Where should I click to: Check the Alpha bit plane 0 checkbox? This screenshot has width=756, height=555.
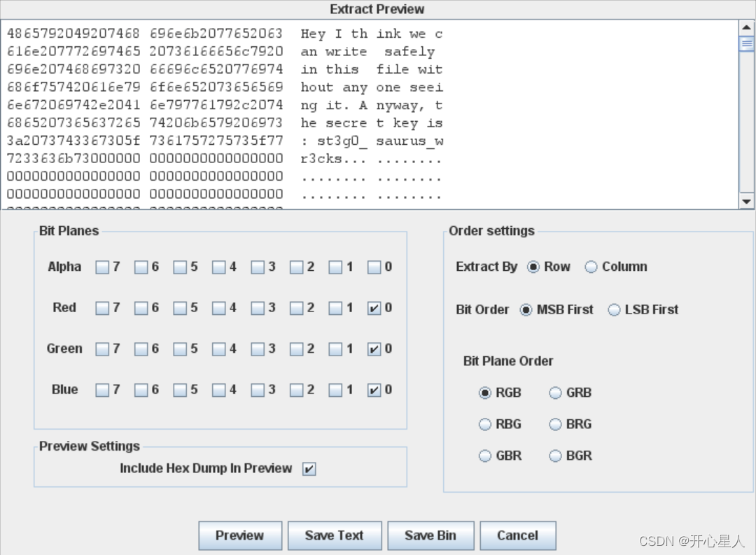[x=374, y=267]
